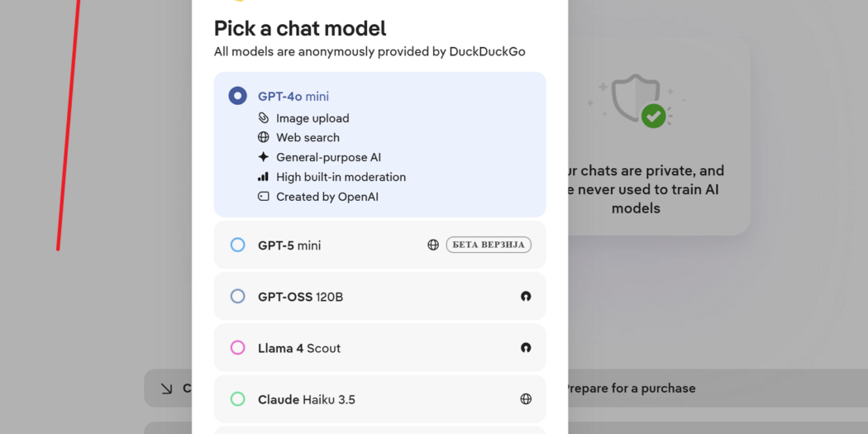Click the General-purpose AI sparkle icon
868x434 pixels.
[x=264, y=157]
